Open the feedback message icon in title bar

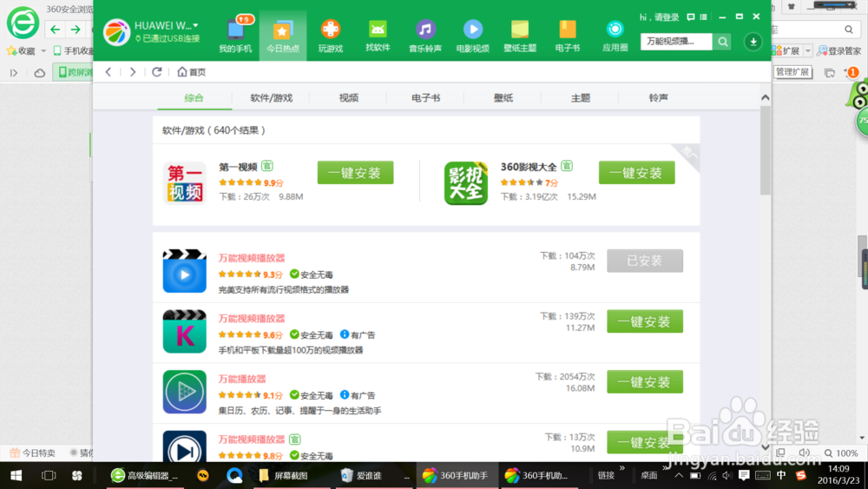(x=690, y=17)
